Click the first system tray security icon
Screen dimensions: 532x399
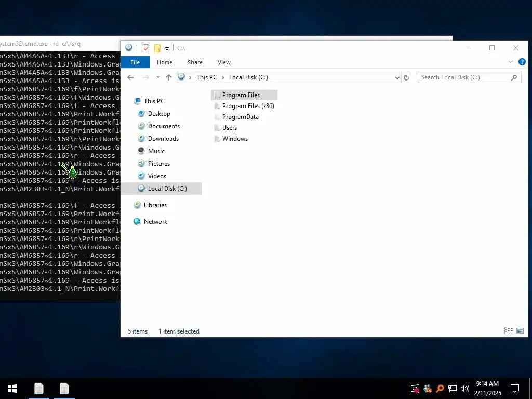pyautogui.click(x=415, y=389)
